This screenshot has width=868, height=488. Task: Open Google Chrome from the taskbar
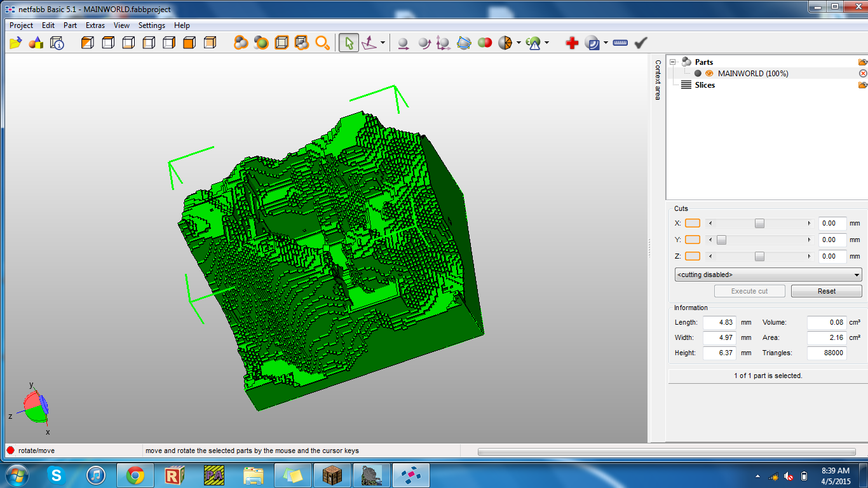tap(135, 475)
